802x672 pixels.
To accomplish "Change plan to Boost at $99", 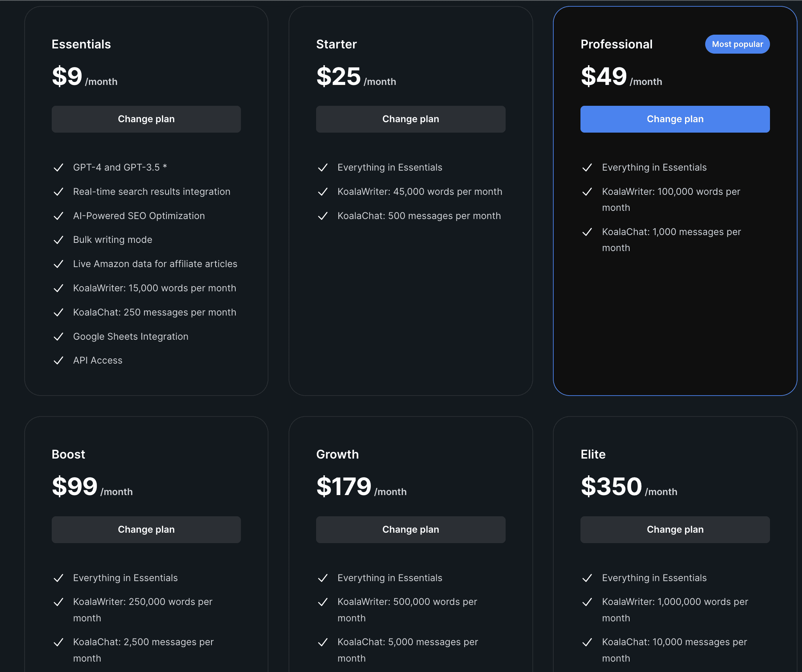I will (x=146, y=529).
